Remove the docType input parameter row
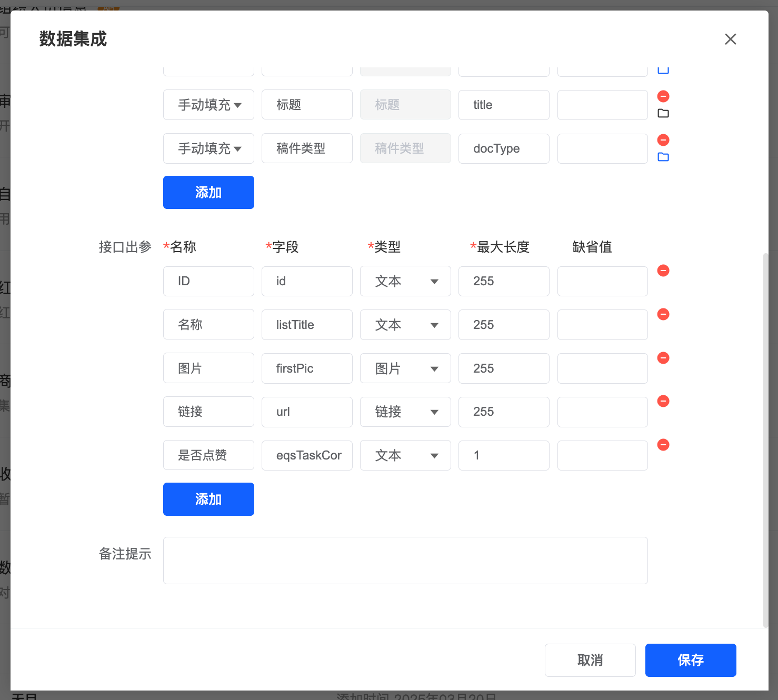778x700 pixels. click(x=663, y=140)
